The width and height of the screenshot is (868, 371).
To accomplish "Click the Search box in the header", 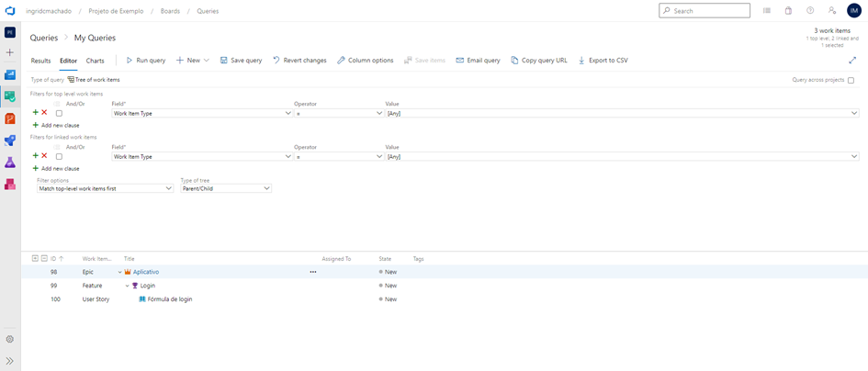I will pyautogui.click(x=705, y=11).
